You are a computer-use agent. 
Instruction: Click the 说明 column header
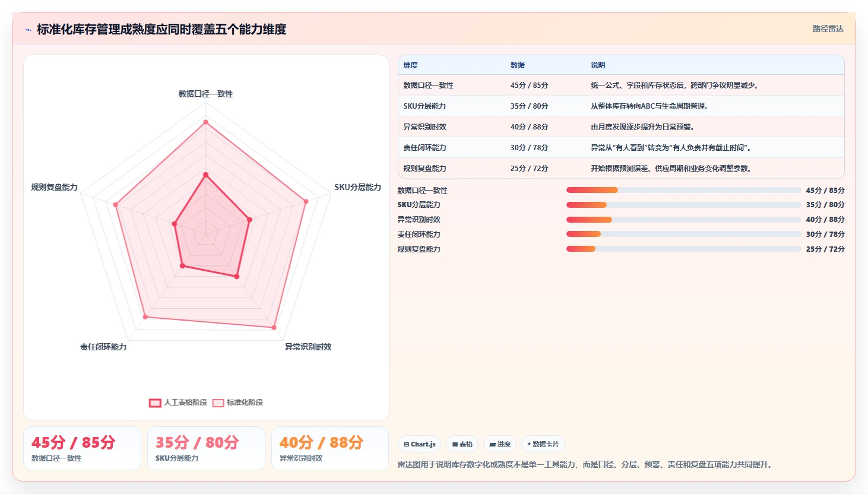pyautogui.click(x=597, y=65)
